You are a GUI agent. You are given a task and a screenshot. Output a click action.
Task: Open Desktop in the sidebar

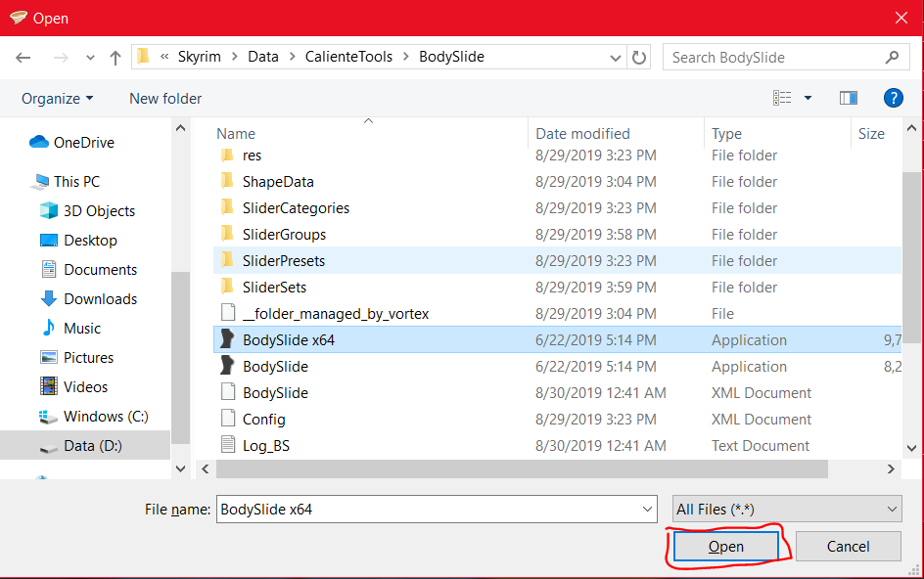tap(79, 241)
